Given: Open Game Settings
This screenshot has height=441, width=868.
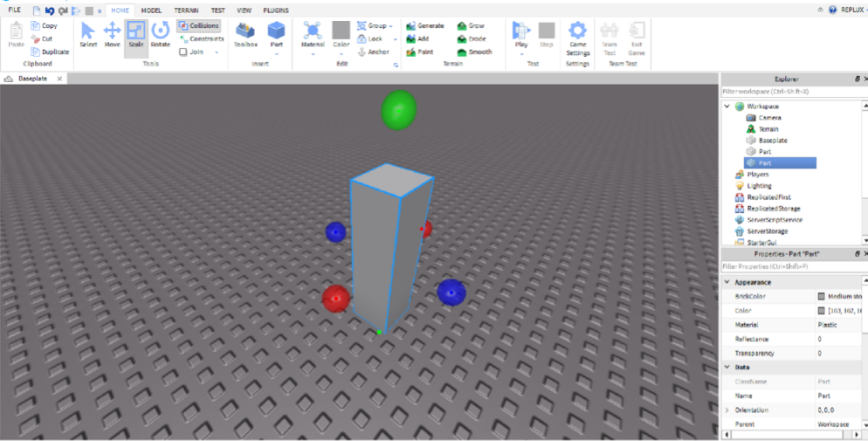Looking at the screenshot, I should point(577,37).
